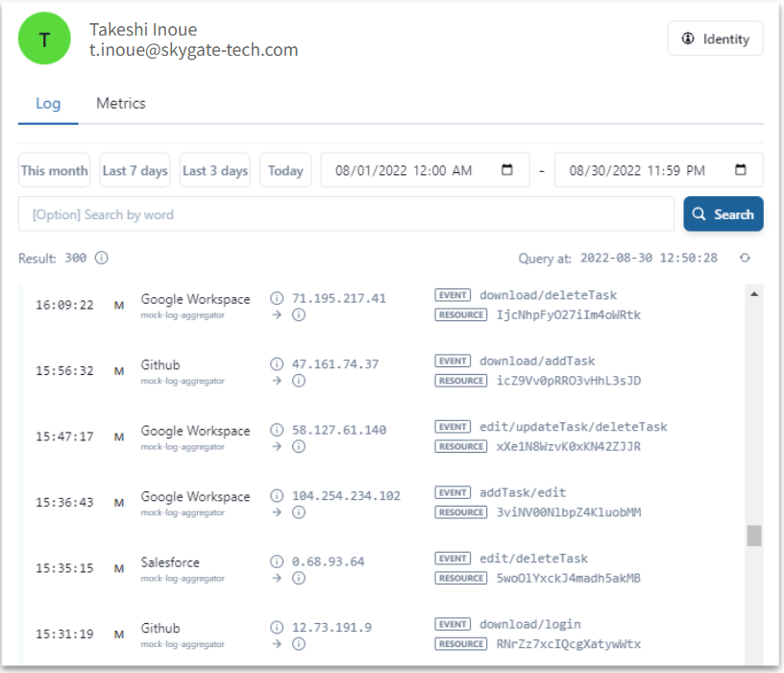Click info icon beside IP 71.195.217.41
The width and height of the screenshot is (784, 673).
click(277, 299)
